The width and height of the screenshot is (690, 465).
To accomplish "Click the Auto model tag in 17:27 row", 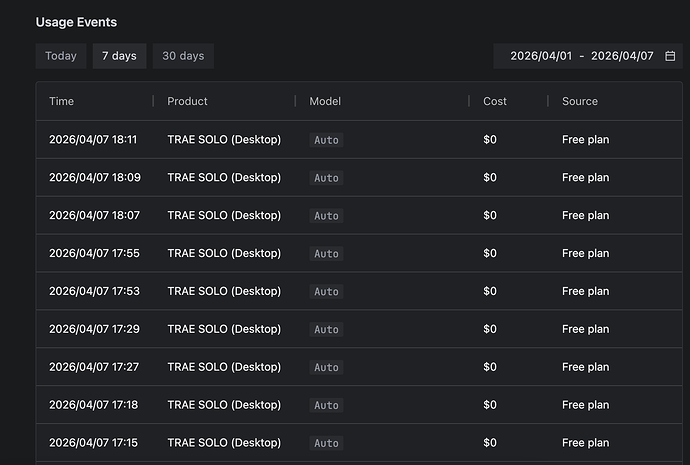I will (326, 367).
